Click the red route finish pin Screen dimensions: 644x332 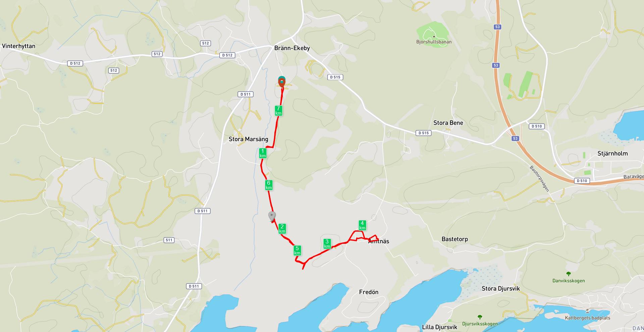[x=282, y=82]
